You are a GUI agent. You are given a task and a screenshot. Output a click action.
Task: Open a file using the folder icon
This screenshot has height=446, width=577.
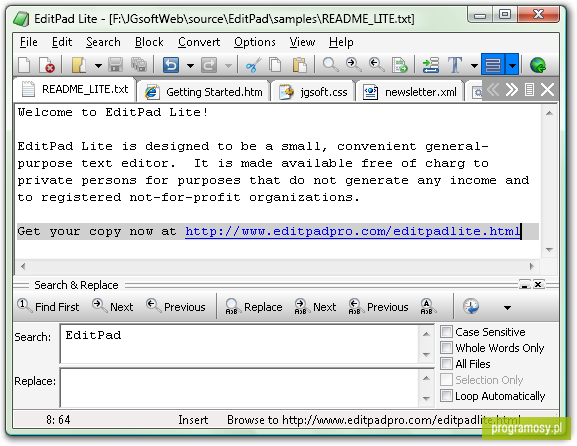pos(78,66)
